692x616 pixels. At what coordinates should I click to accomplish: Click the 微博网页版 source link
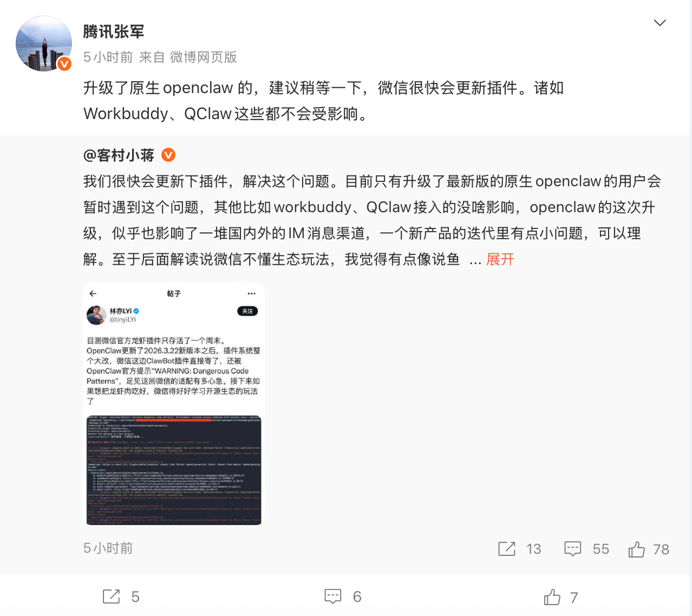204,57
